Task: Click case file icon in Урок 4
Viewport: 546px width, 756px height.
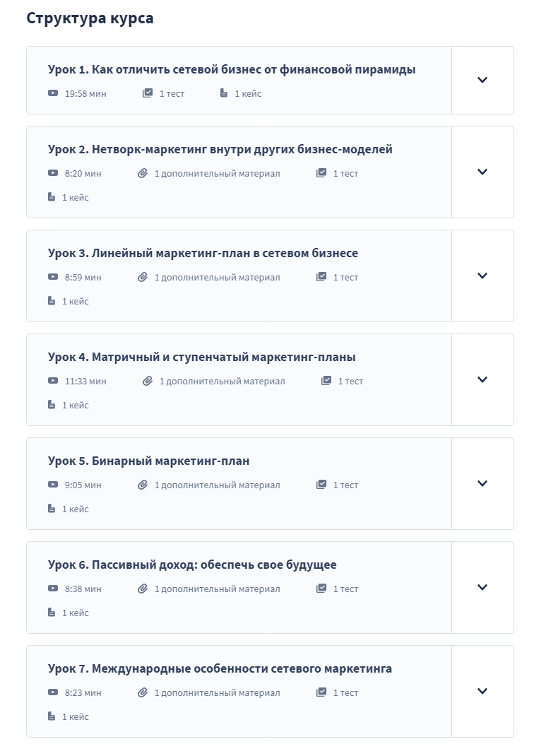Action: [52, 405]
